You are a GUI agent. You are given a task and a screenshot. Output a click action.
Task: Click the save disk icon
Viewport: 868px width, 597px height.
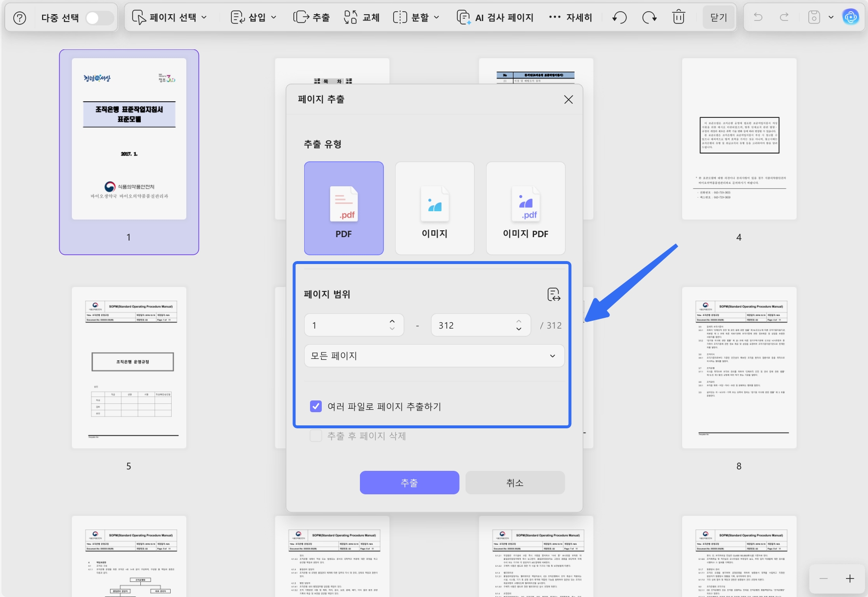(x=814, y=17)
